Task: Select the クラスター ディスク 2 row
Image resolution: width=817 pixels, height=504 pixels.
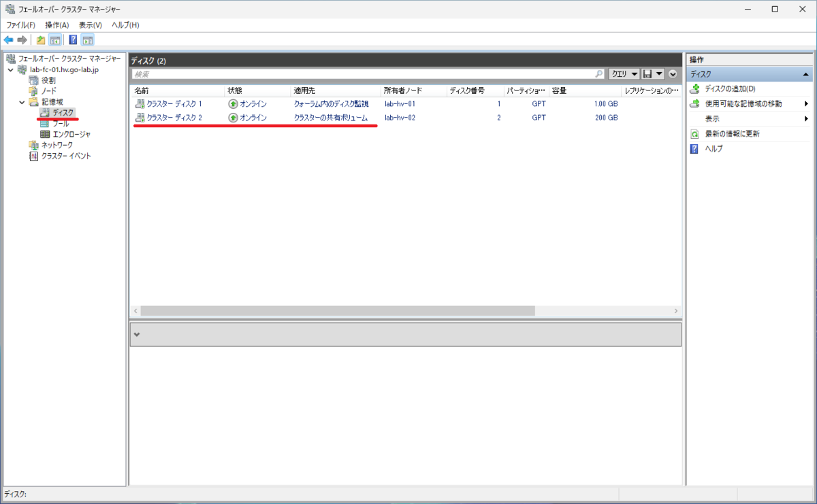Action: 406,118
